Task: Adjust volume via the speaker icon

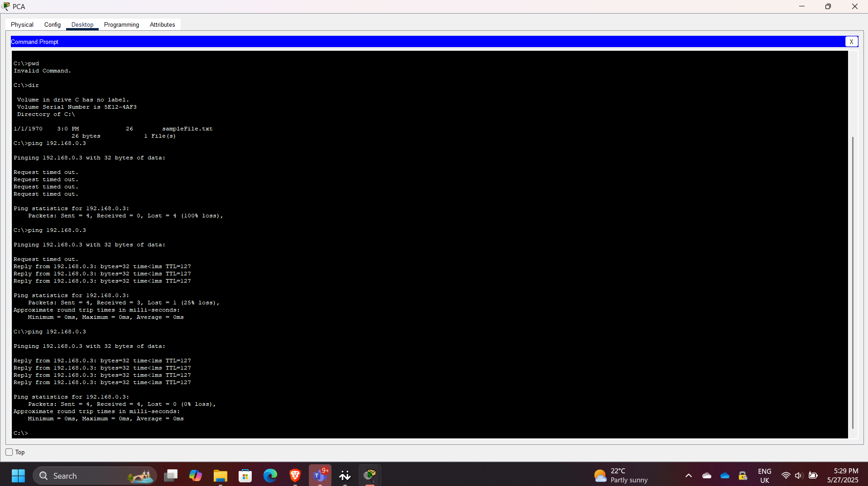Action: click(798, 475)
